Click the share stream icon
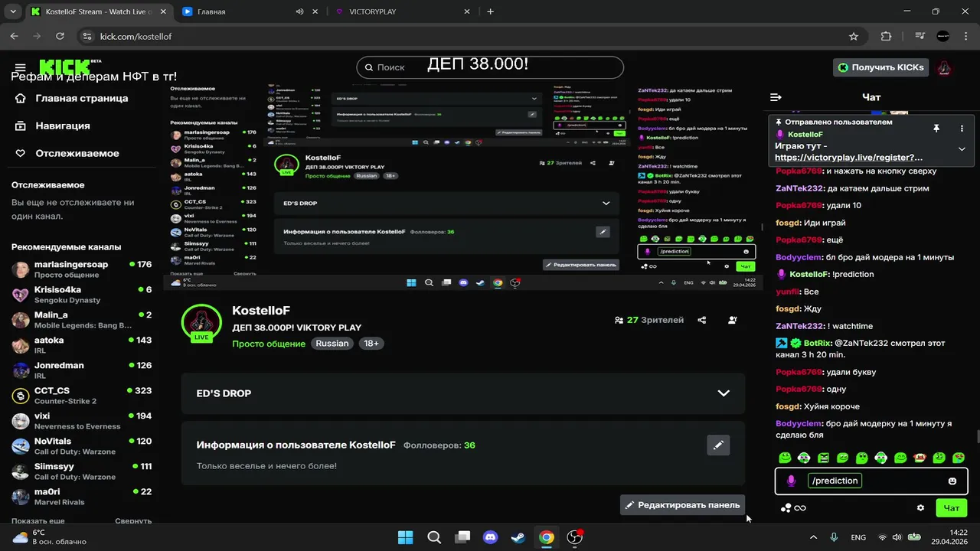980x551 pixels. [x=702, y=320]
